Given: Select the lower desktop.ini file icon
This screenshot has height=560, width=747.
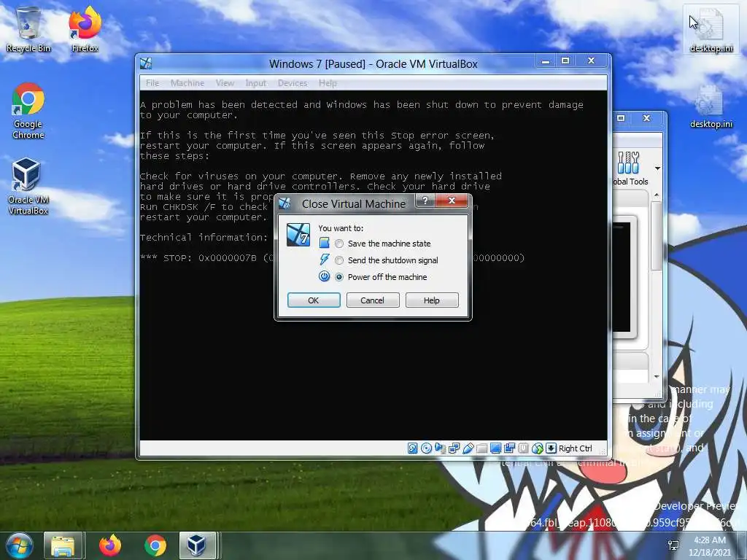Looking at the screenshot, I should (x=711, y=106).
